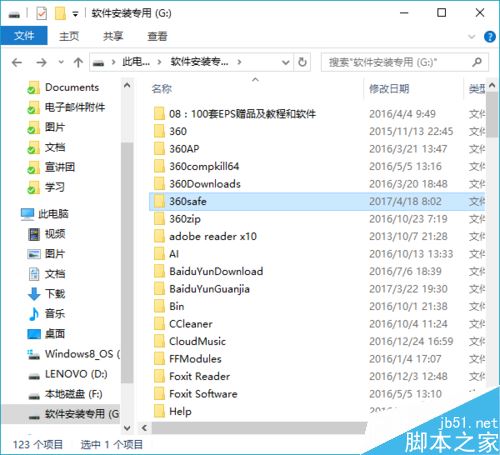
Task: Click the New Folder quick access icon
Action: tap(60, 14)
